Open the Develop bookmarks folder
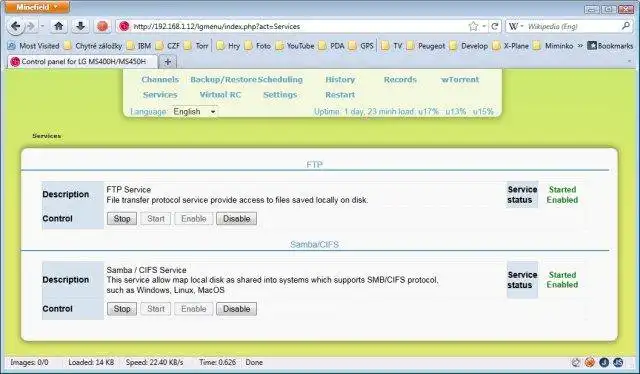 click(x=469, y=46)
